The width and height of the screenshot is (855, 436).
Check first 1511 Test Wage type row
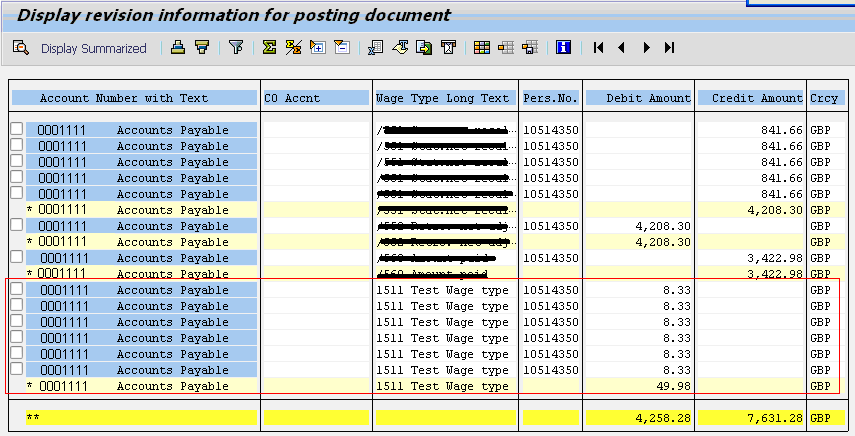(x=17, y=290)
